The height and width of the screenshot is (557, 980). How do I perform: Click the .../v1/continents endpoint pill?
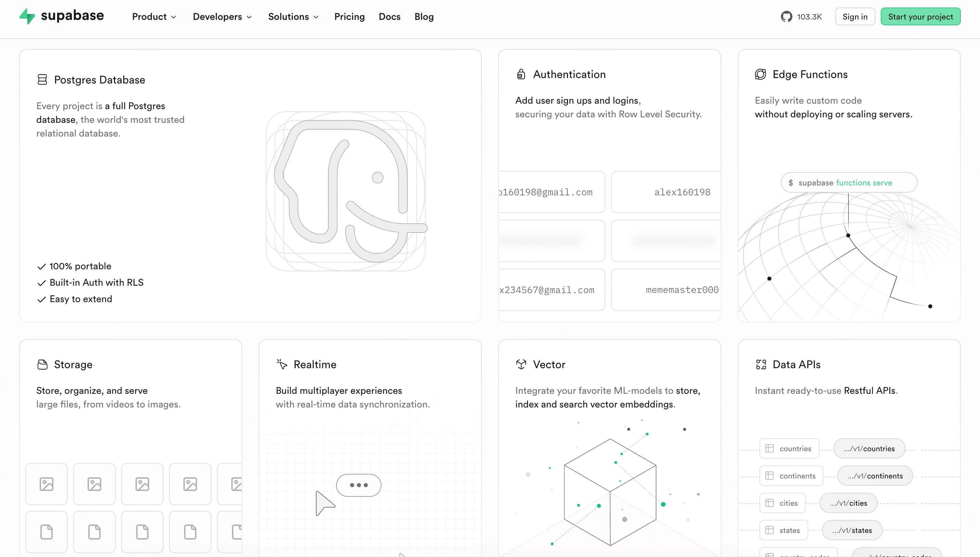point(875,476)
